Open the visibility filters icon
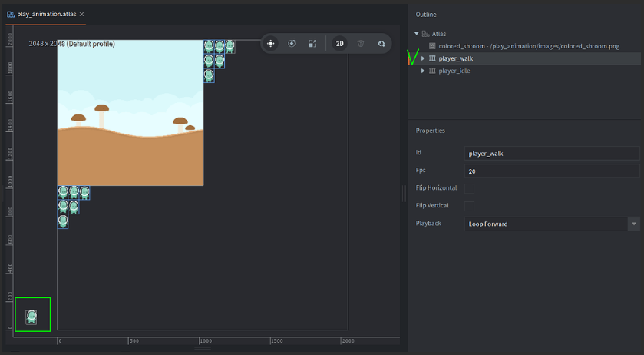 coord(381,44)
